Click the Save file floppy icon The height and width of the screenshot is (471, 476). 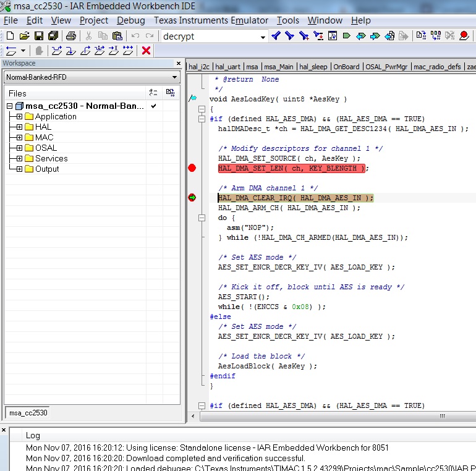(x=38, y=36)
